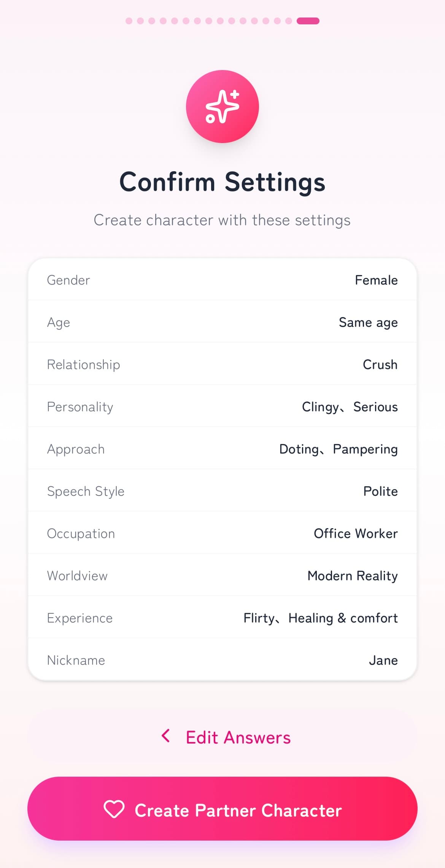
Task: Click the last small progress dot
Action: pyautogui.click(x=289, y=21)
